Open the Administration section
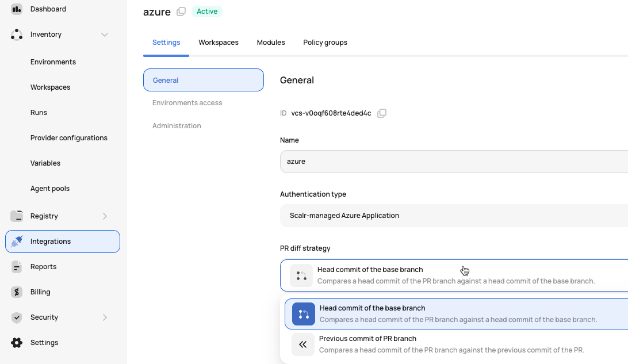628x364 pixels. [177, 126]
